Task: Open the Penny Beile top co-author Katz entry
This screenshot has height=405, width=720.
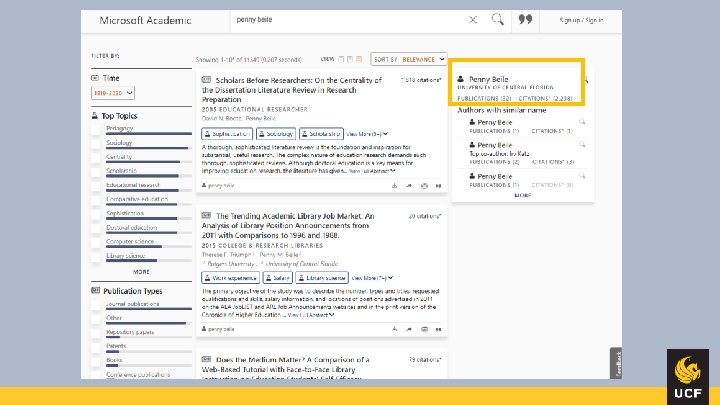Action: [x=495, y=145]
